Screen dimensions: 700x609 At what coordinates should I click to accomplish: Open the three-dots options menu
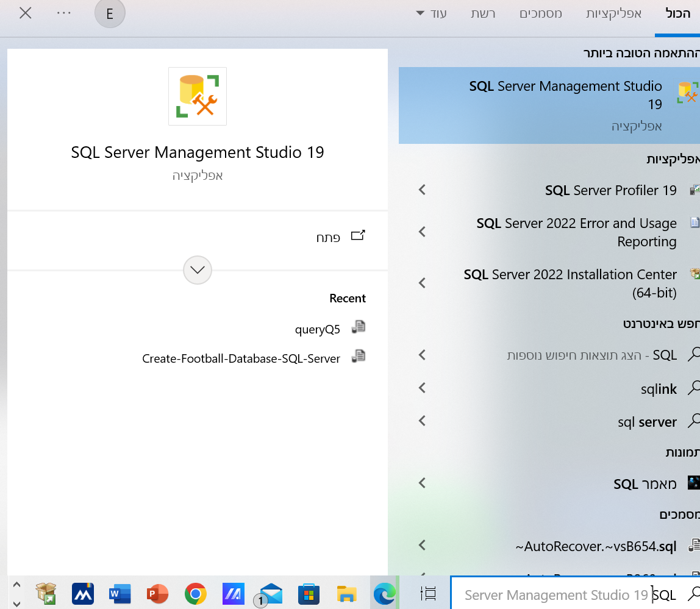point(64,13)
